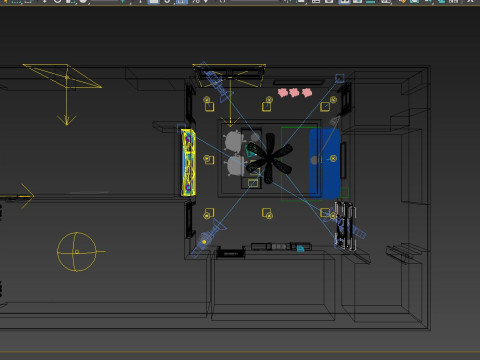The image size is (480, 360).
Task: Select the dark panel right of the blue sofa
Action: click(343, 160)
